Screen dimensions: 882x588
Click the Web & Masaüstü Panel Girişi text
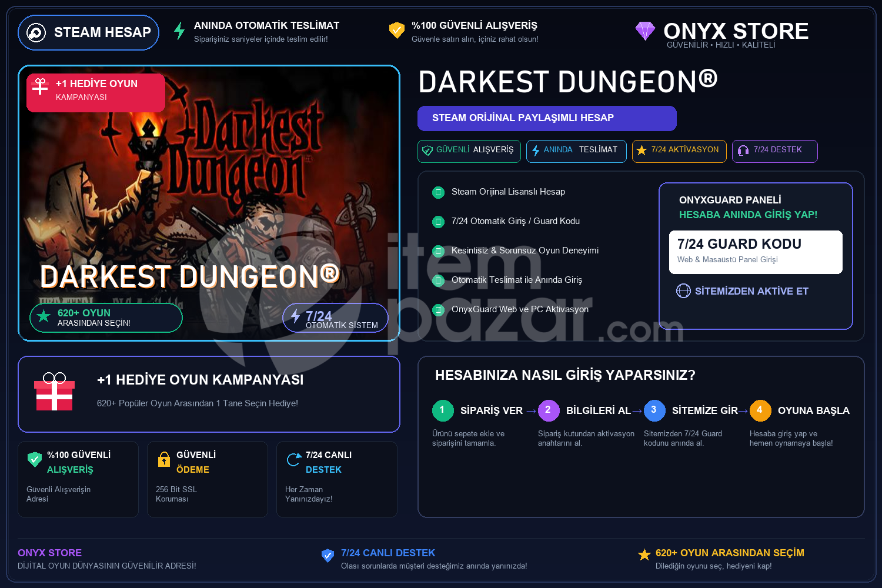coord(727,259)
